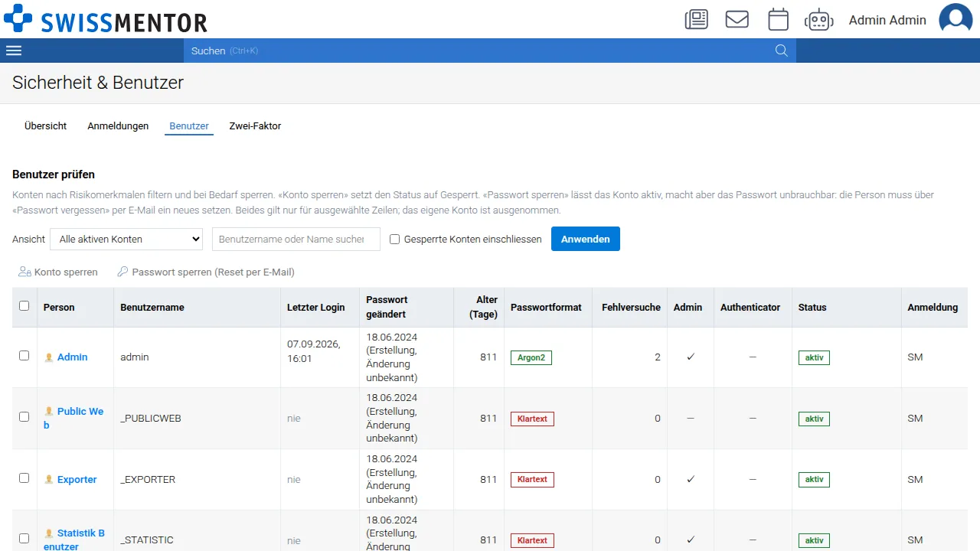The height and width of the screenshot is (551, 980).
Task: Click the search magnifier icon
Action: coord(781,51)
